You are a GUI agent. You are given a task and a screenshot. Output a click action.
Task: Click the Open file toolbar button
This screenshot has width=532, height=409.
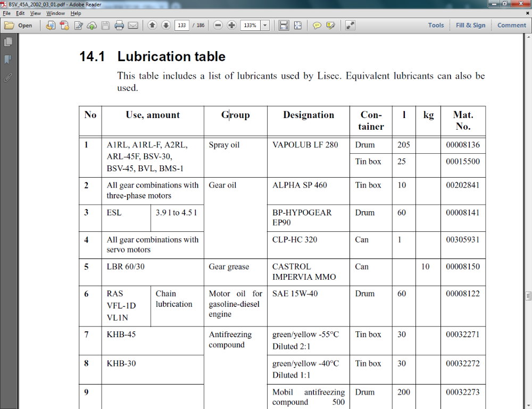[18, 26]
